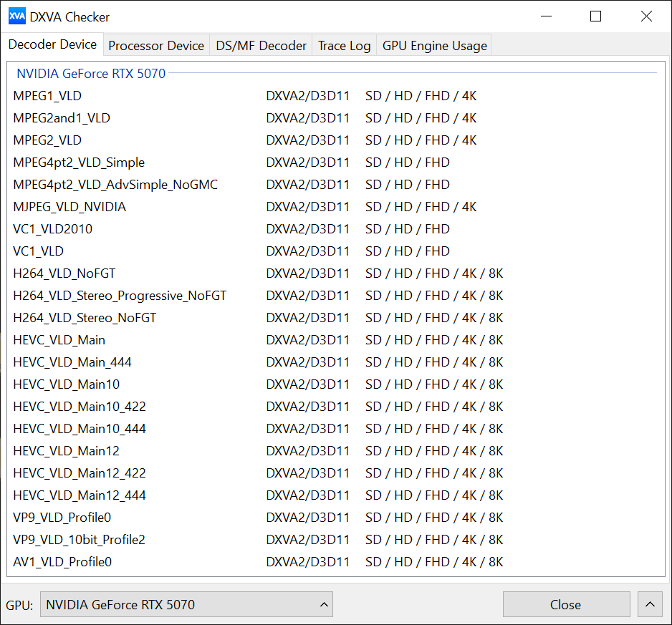
Task: Click the DXVA Checker window title
Action: [70, 17]
